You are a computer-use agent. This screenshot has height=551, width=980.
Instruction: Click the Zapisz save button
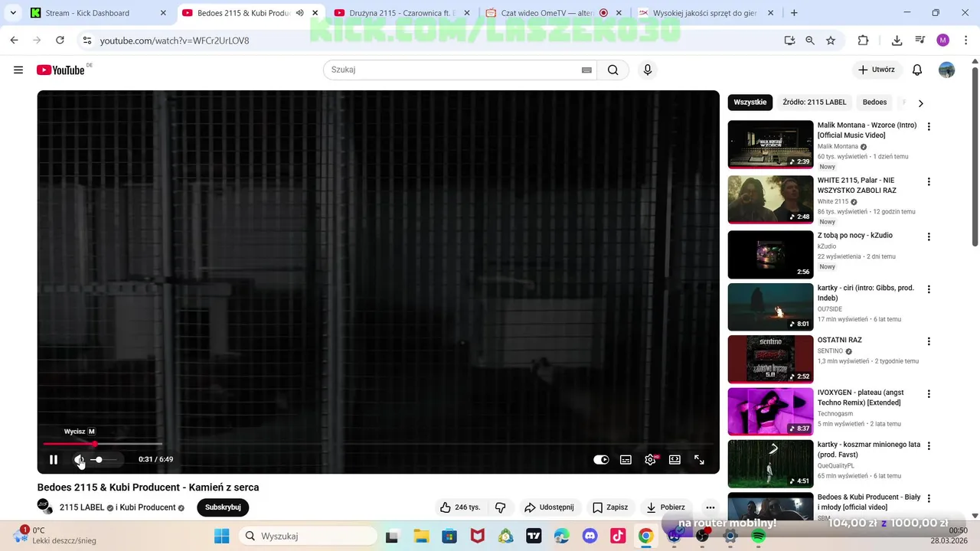(x=610, y=507)
